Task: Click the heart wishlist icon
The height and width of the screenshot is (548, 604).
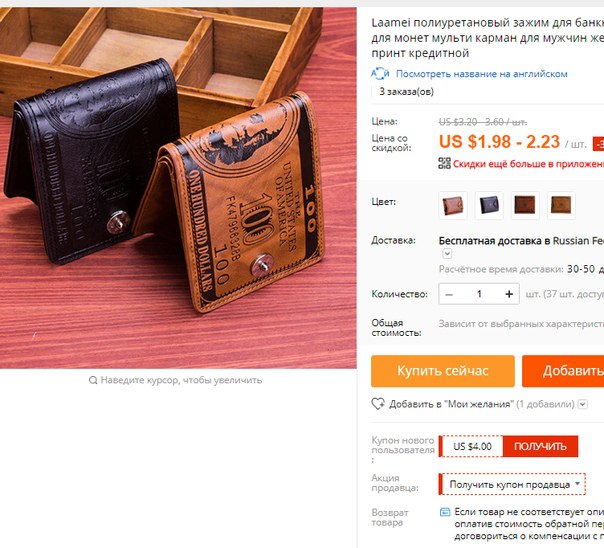Action: pyautogui.click(x=378, y=404)
